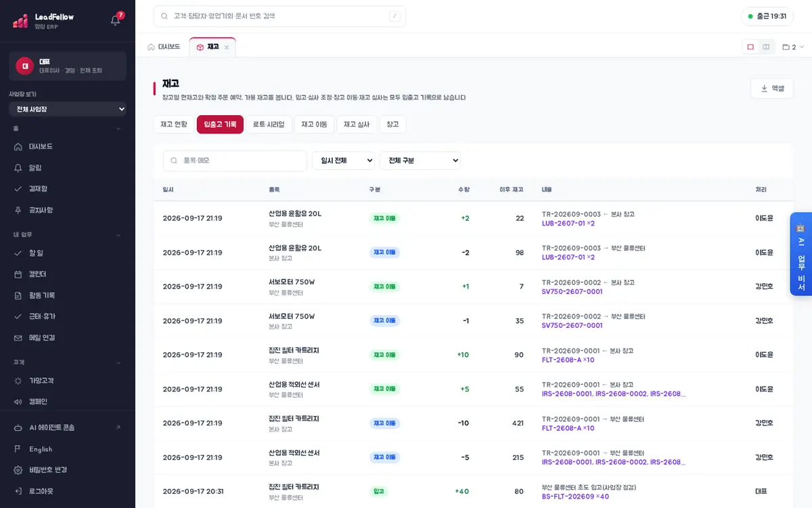The width and height of the screenshot is (812, 508).
Task: Open the 전체 사업장 site selector
Action: tap(68, 109)
